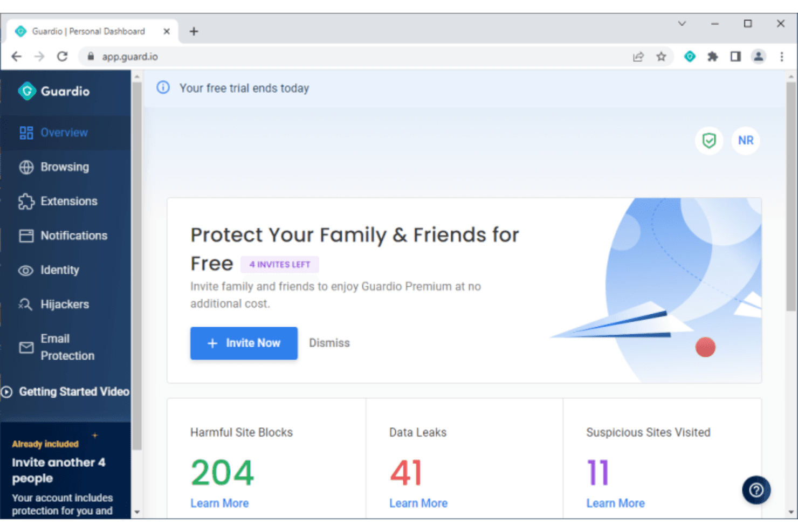The image size is (798, 532).
Task: Open Email Protection in sidebar
Action: tap(65, 347)
